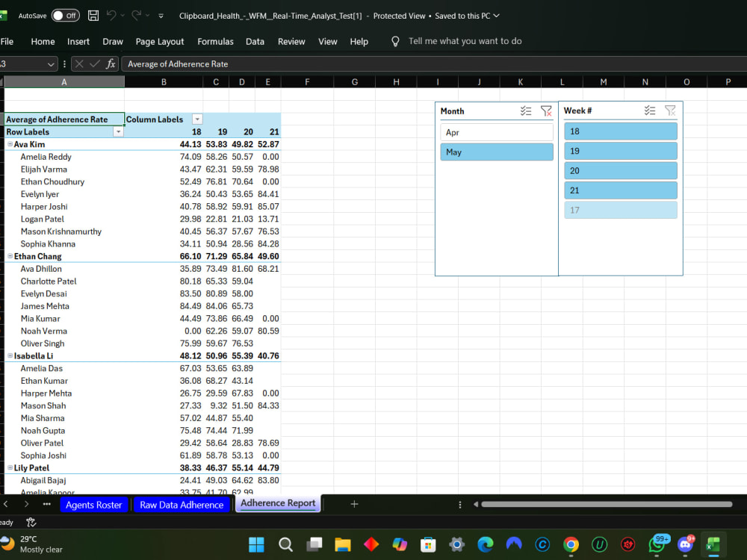The image size is (747, 560).
Task: Click previous sheet navigation arrow
Action: pyautogui.click(x=6, y=504)
